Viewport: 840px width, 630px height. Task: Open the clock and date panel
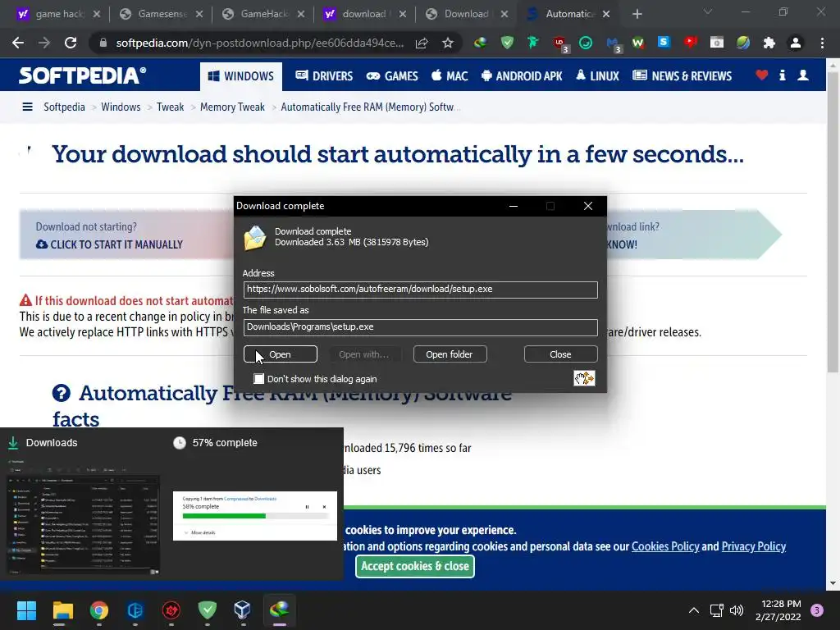[x=778, y=610]
